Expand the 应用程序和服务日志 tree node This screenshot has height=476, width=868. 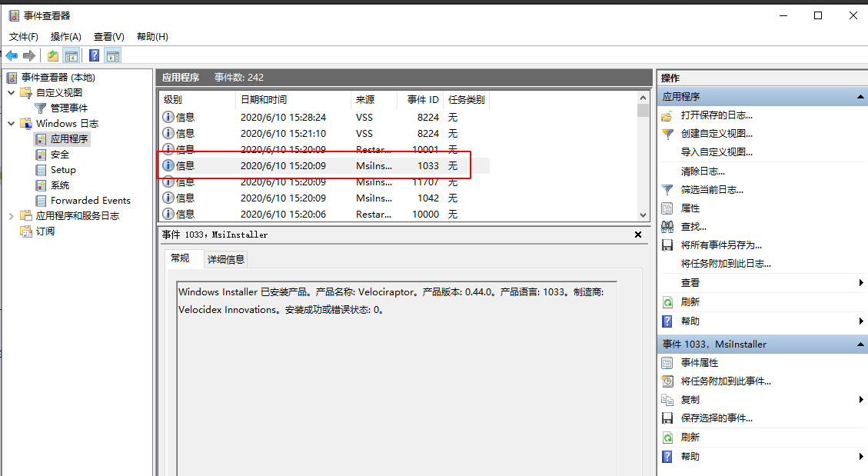[12, 216]
